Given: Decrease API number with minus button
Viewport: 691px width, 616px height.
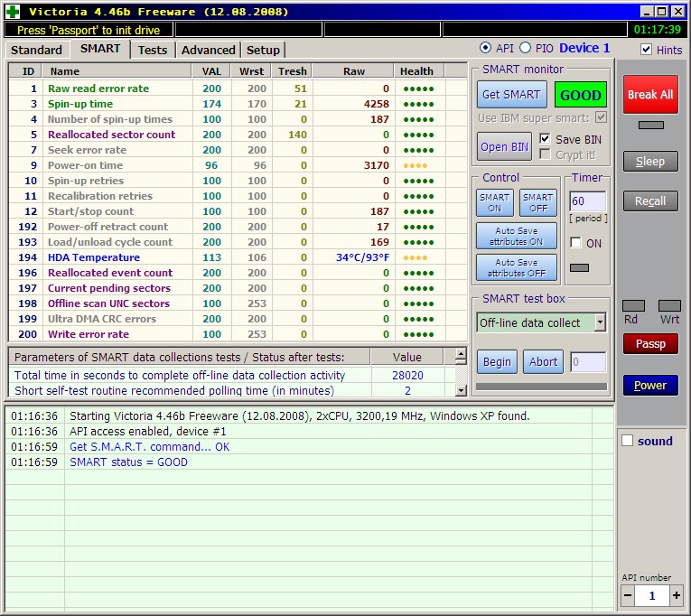Looking at the screenshot, I should click(629, 596).
